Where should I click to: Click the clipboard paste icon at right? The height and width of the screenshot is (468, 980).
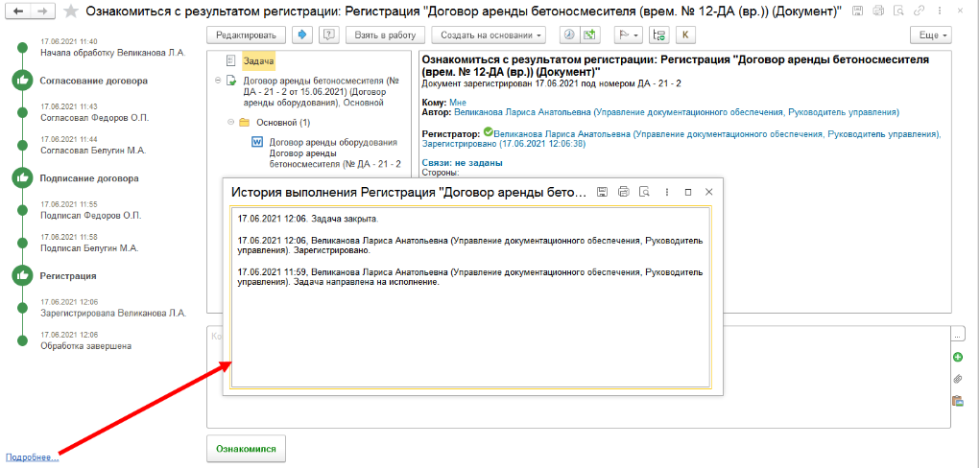pos(958,401)
